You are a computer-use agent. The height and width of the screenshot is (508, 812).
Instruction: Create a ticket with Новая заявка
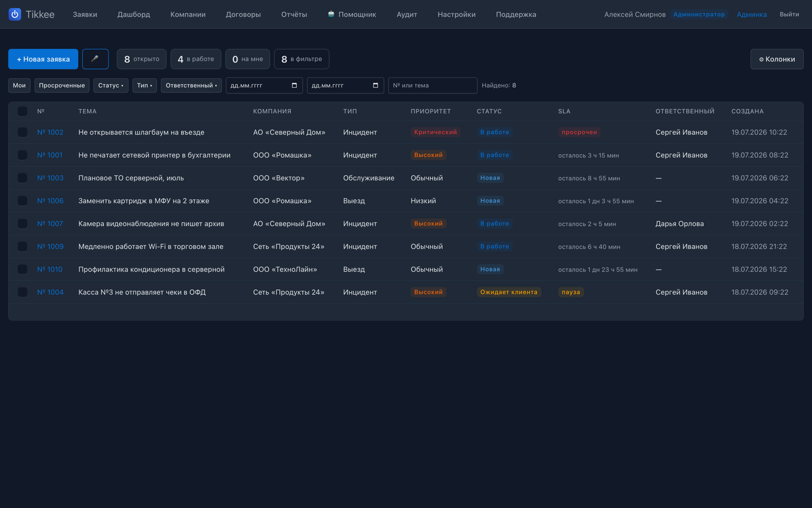coord(43,59)
